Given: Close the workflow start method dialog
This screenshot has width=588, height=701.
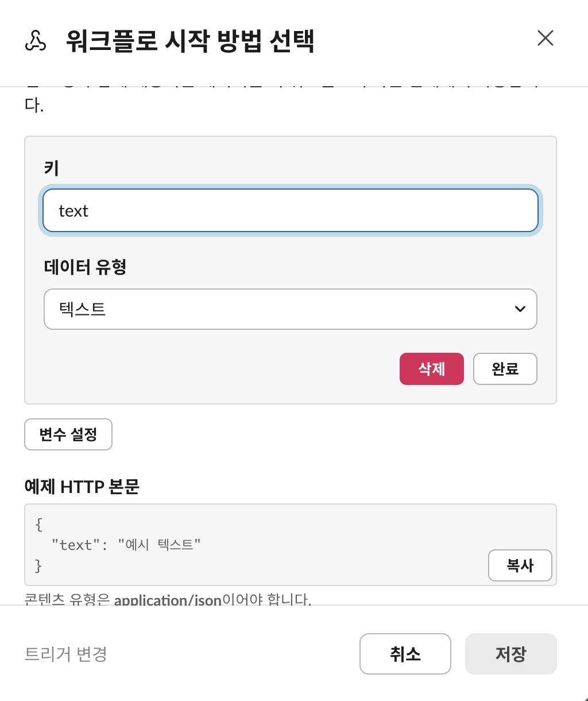Looking at the screenshot, I should [545, 38].
